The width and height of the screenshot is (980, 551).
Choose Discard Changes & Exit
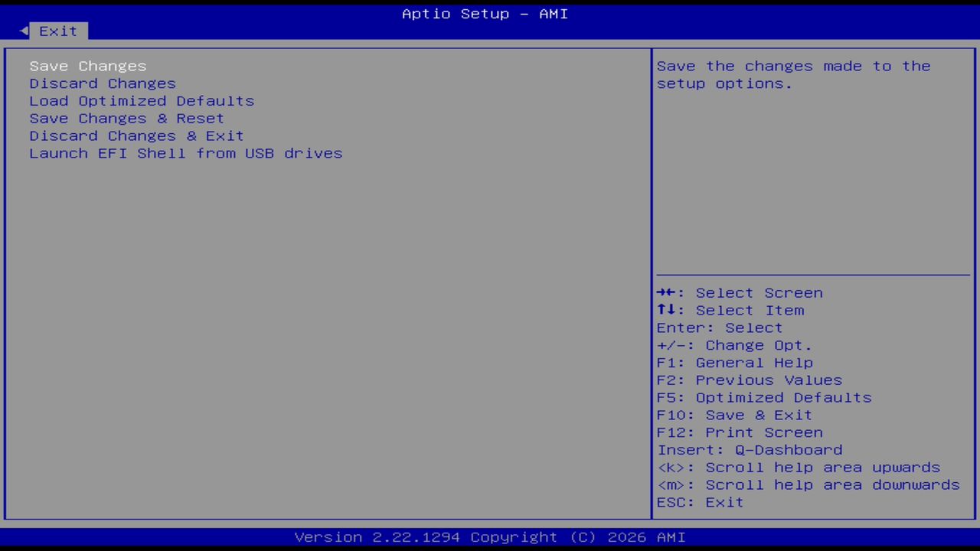(136, 135)
